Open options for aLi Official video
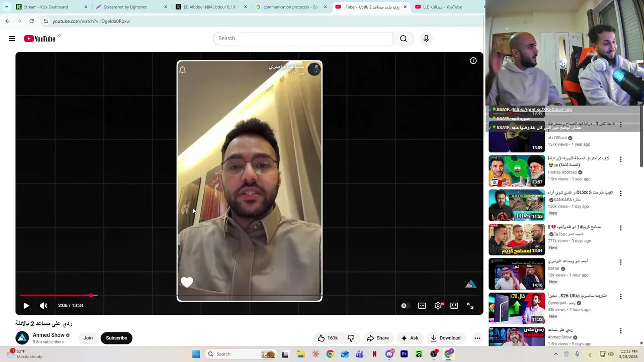Viewport: 644px width, 362px height. [x=620, y=125]
